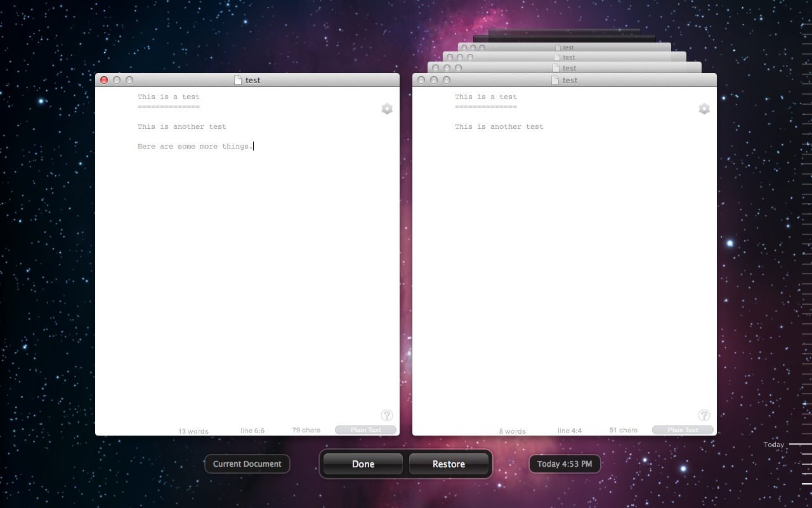Open the gear settings icon in the current document
The height and width of the screenshot is (508, 812).
387,109
